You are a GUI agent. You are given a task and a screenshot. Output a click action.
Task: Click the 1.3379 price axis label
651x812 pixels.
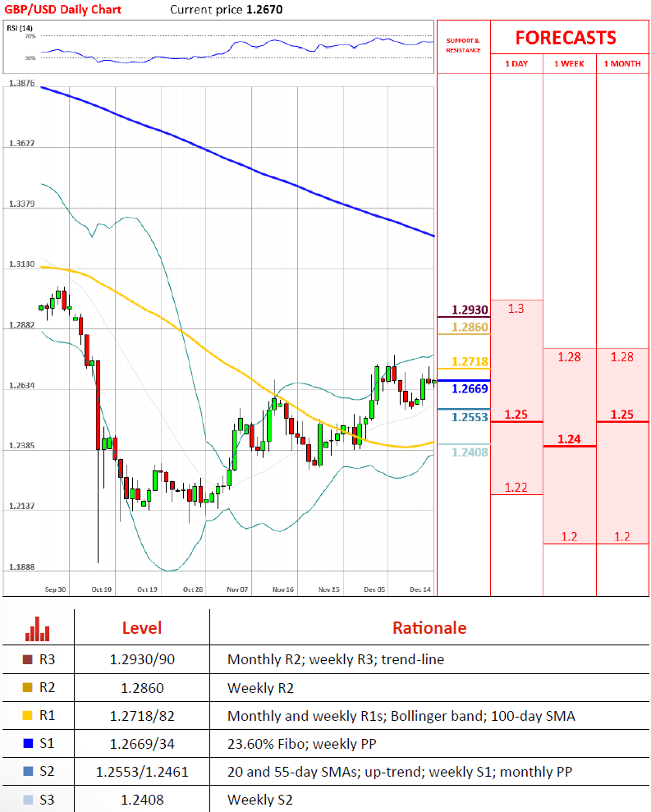tap(21, 204)
